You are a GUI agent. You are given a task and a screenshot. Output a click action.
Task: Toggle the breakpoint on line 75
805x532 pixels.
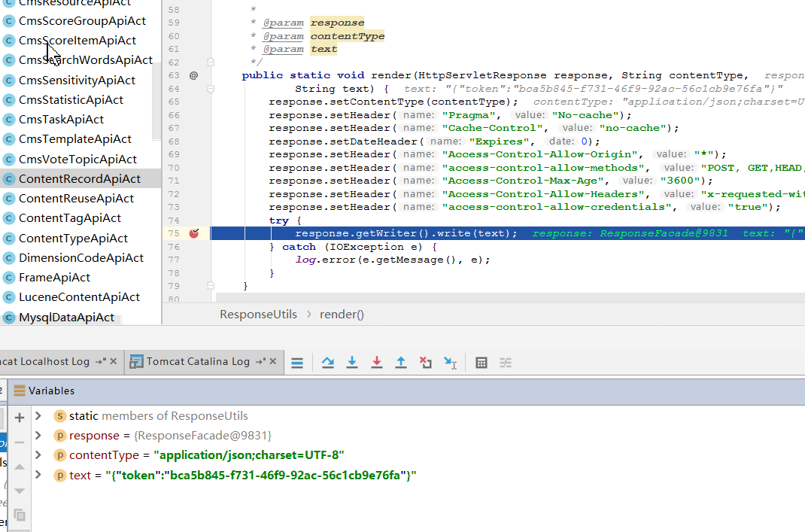pos(194,233)
